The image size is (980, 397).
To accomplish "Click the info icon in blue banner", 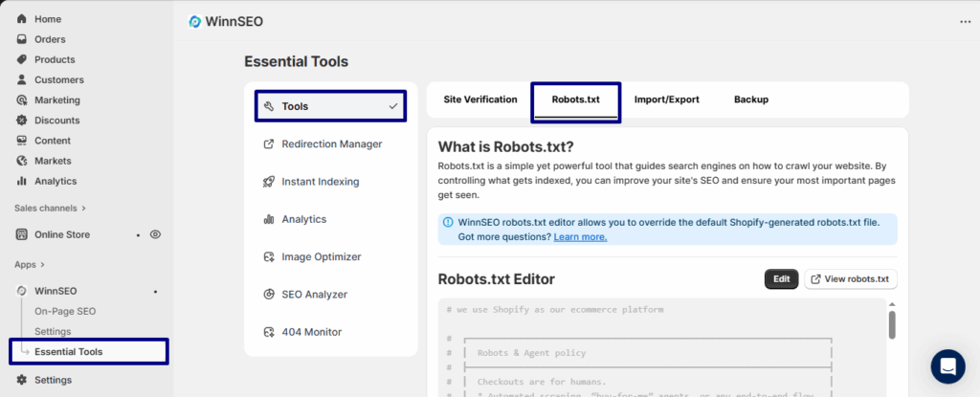I will coord(448,222).
